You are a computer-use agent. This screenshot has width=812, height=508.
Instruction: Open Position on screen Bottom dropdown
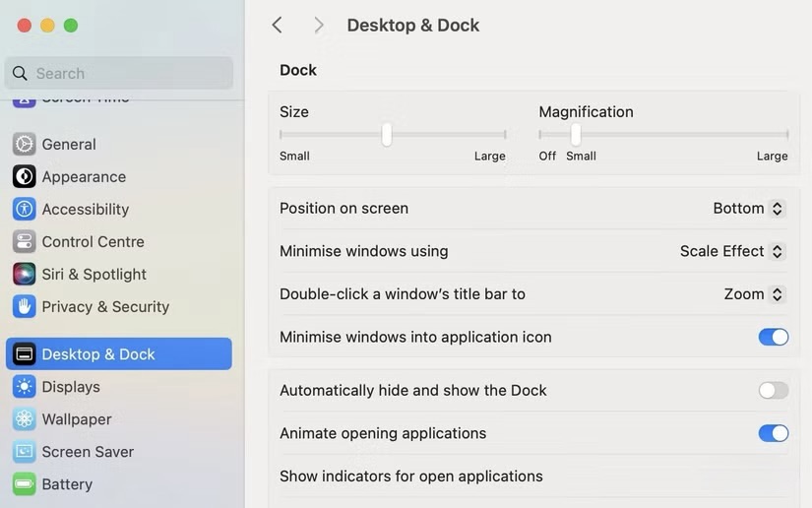748,209
